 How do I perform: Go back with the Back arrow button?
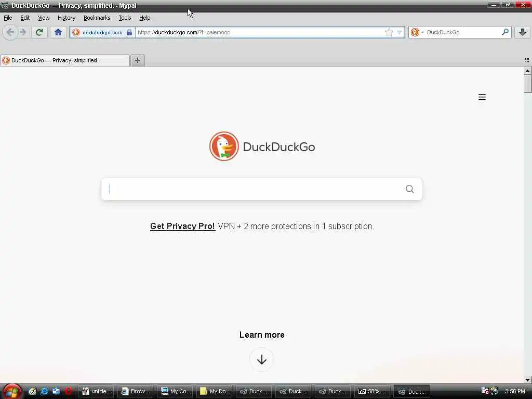[x=10, y=32]
